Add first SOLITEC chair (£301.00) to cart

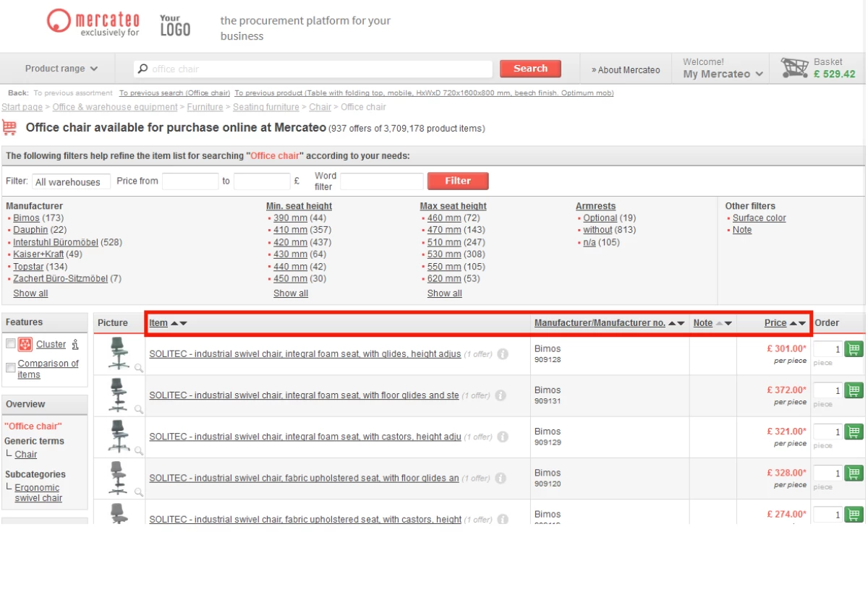pyautogui.click(x=854, y=349)
